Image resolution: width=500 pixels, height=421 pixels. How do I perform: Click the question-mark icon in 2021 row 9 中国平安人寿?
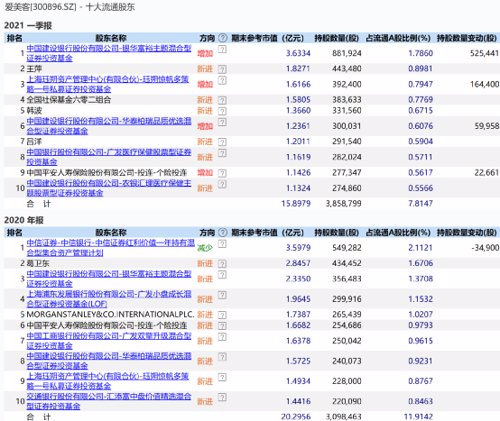pos(222,173)
